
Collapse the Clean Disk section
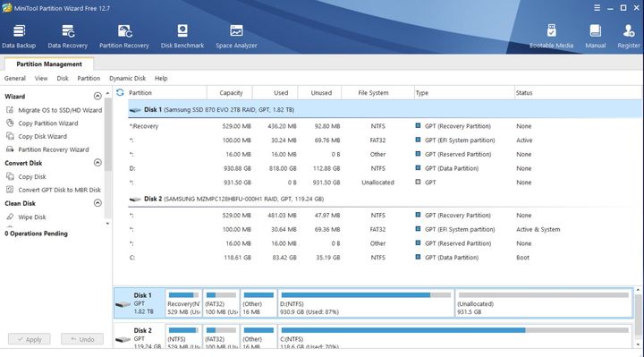coord(97,203)
